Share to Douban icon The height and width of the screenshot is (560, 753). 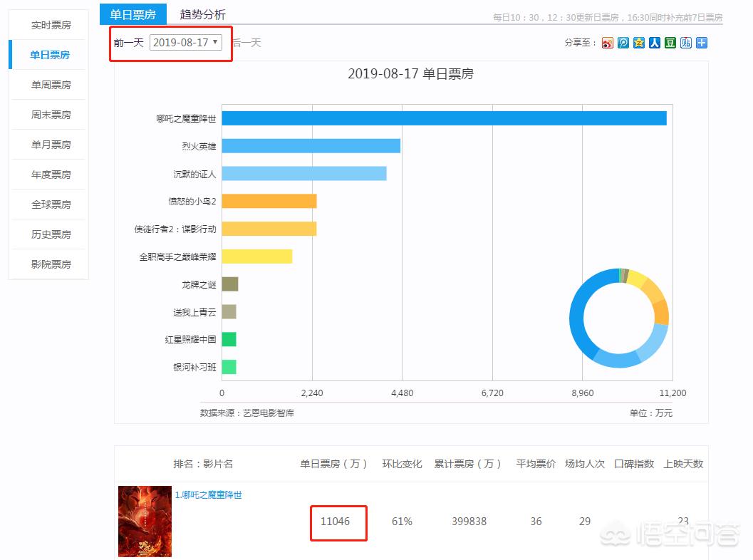click(x=670, y=43)
